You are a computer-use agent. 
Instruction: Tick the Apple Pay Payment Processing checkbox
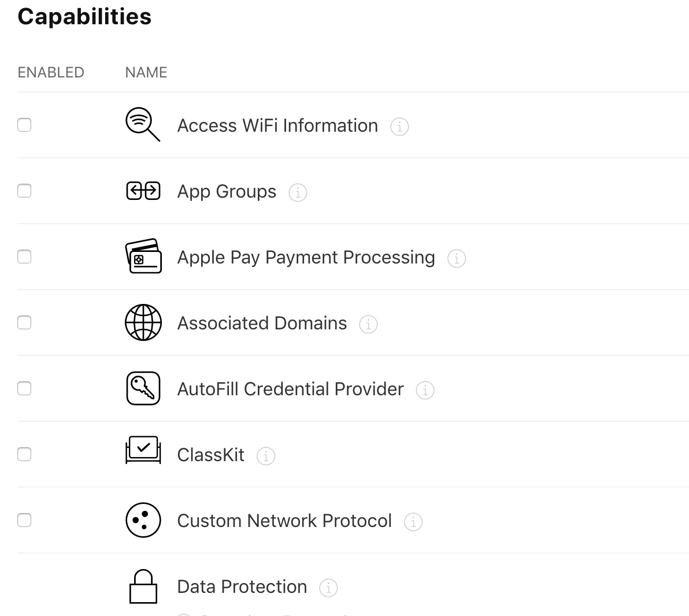pos(24,257)
